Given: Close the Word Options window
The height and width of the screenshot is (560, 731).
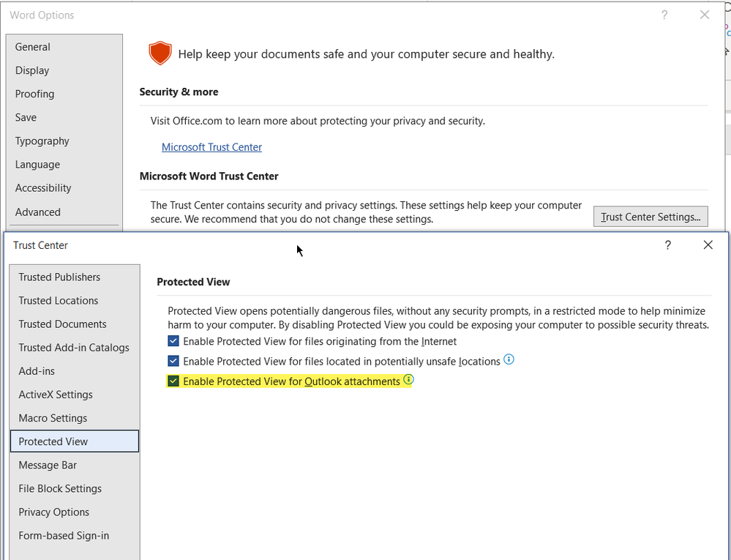Looking at the screenshot, I should [705, 15].
